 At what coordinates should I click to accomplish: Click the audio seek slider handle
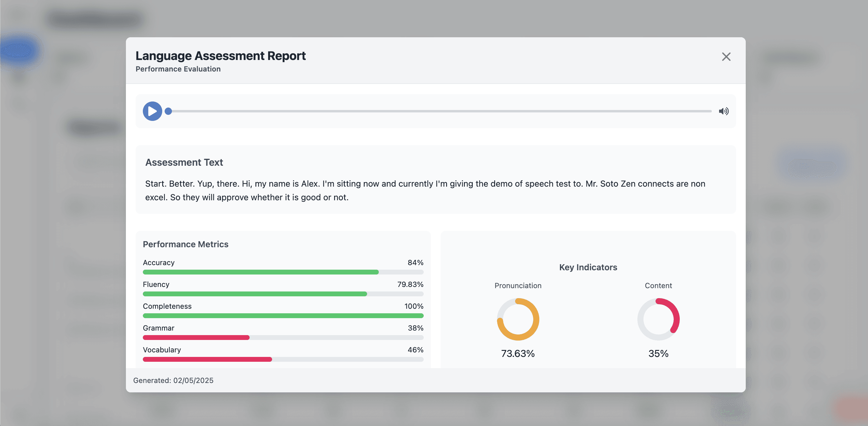(169, 111)
